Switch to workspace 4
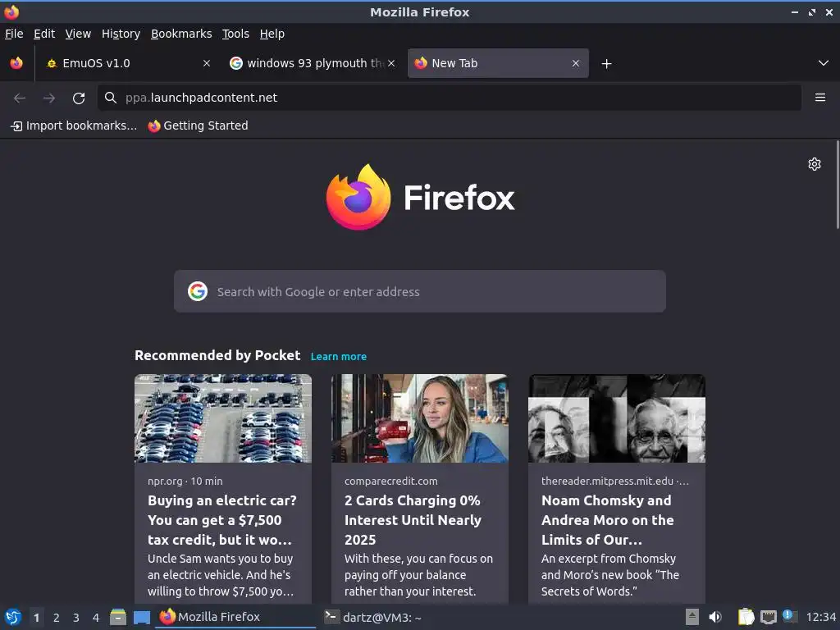840x630 pixels. coord(96,618)
